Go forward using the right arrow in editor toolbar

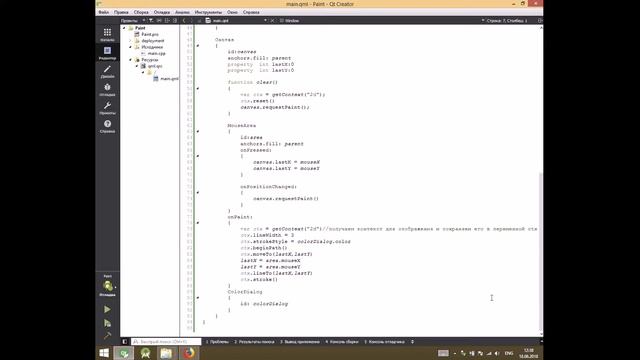[x=192, y=20]
